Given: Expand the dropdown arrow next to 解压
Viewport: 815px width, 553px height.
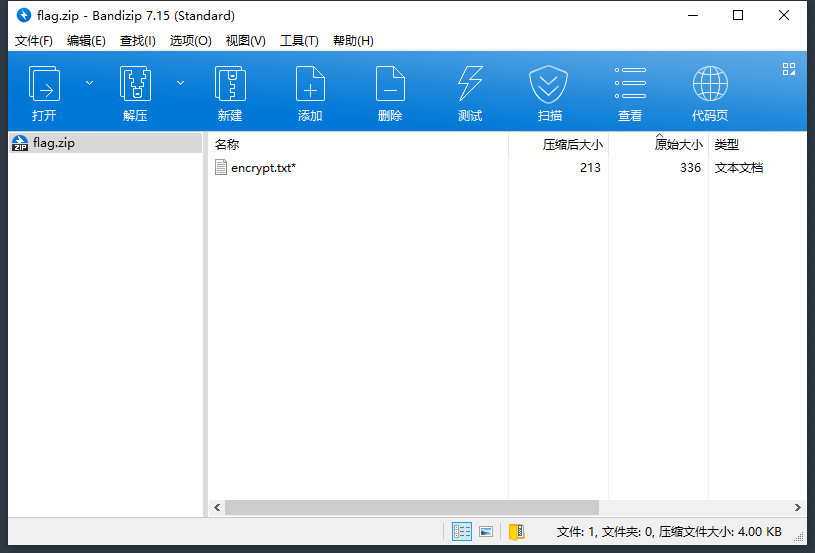Looking at the screenshot, I should pyautogui.click(x=180, y=83).
